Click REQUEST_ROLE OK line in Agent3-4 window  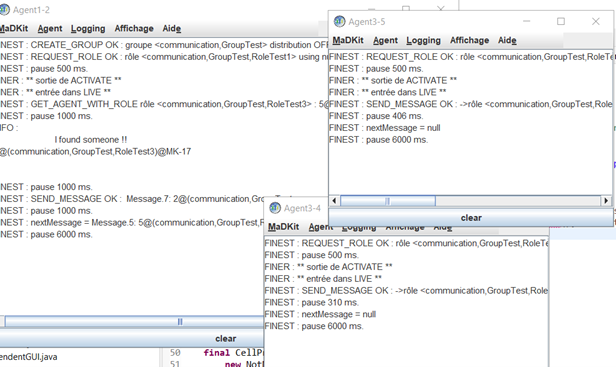(406, 243)
